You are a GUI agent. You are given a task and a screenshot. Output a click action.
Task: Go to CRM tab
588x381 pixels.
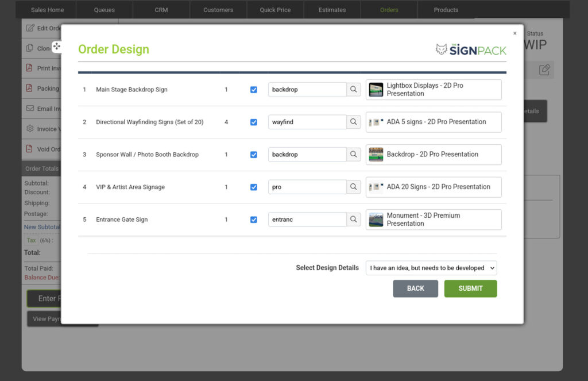[x=161, y=10]
